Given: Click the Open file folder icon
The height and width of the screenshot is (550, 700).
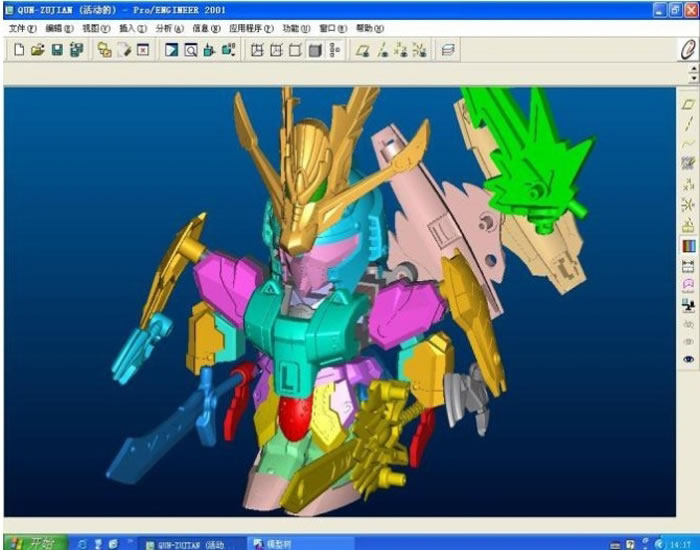Looking at the screenshot, I should [x=37, y=50].
